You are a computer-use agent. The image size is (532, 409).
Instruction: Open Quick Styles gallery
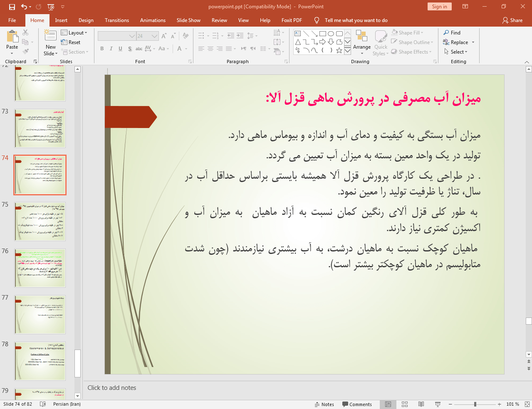[381, 43]
